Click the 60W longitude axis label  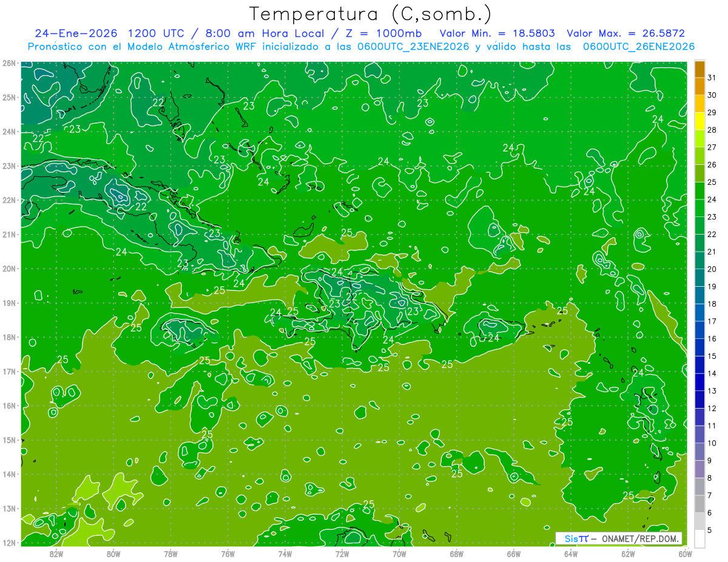(686, 554)
